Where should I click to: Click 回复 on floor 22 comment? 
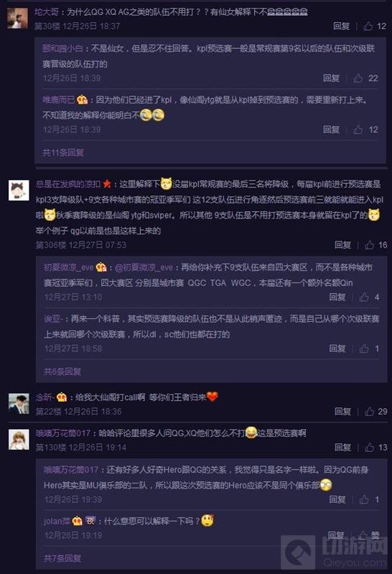pos(342,412)
